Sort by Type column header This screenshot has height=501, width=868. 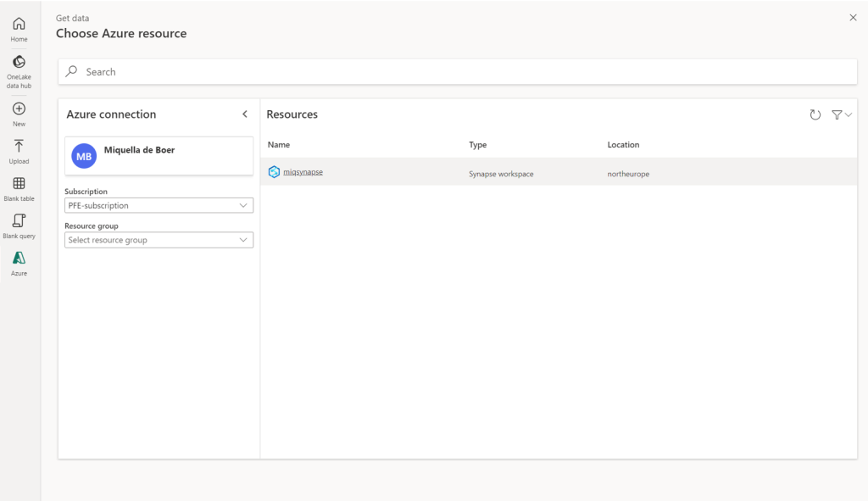478,144
